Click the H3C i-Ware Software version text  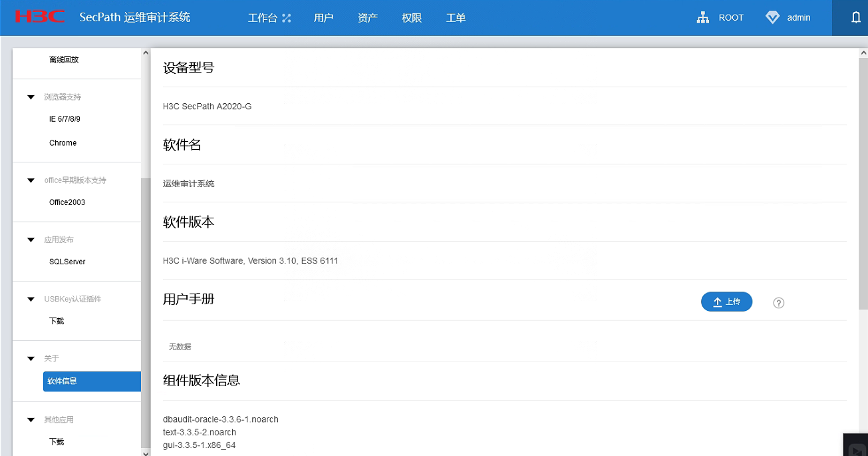pos(250,261)
